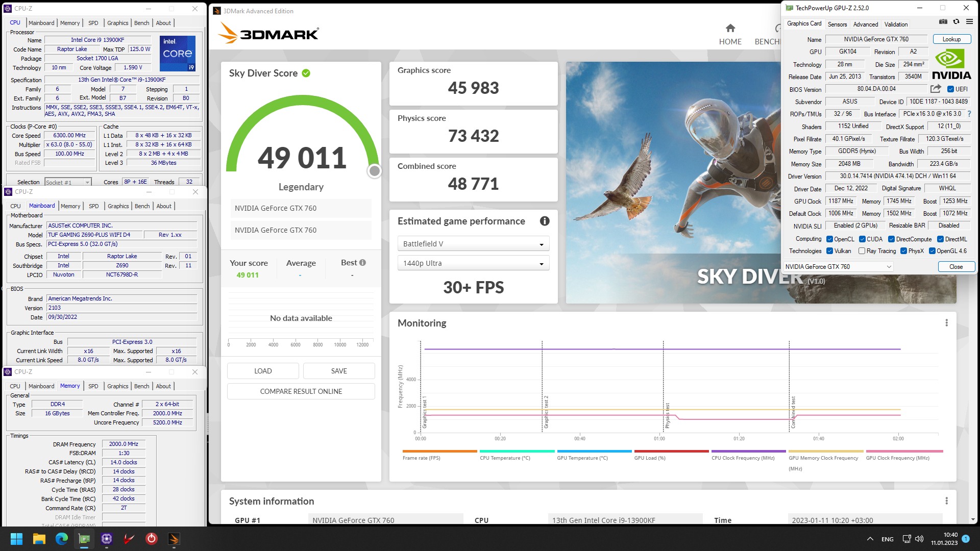Toggle the OpenGL 4.6 checkbox
Viewport: 980px width, 551px height.
coord(932,251)
